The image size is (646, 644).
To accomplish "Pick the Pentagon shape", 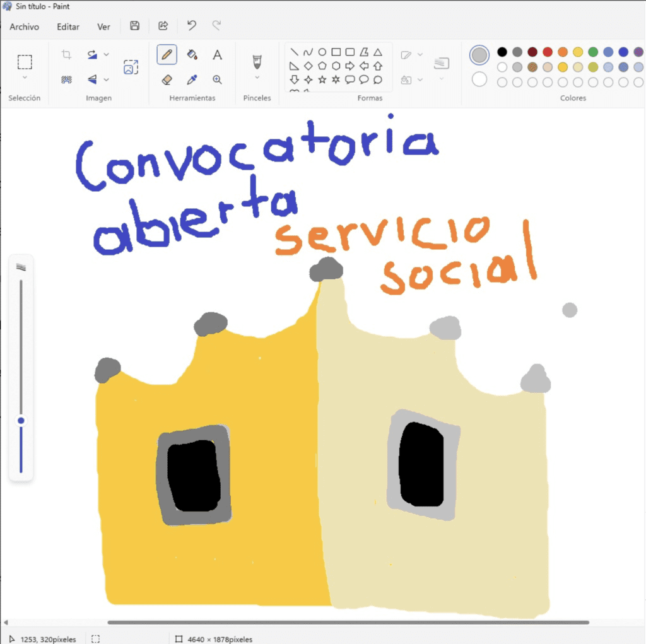I will (x=322, y=66).
